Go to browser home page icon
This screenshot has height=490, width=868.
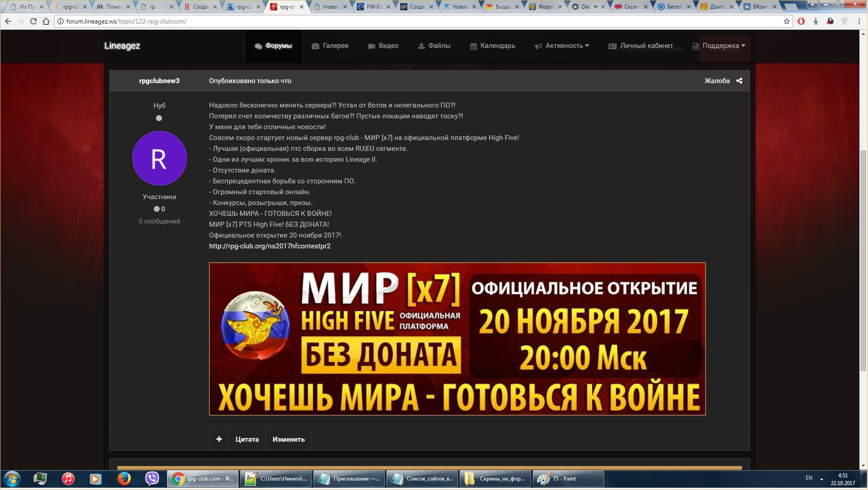pos(46,21)
